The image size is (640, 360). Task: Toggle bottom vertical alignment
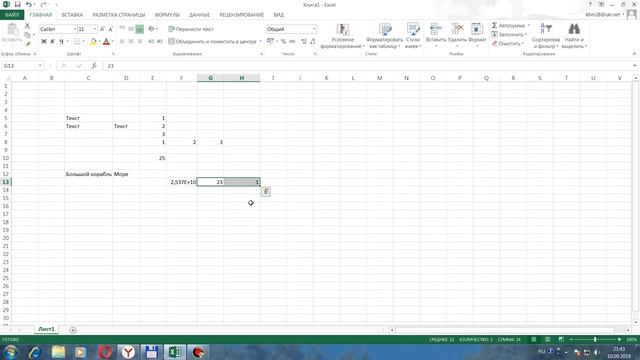140,29
